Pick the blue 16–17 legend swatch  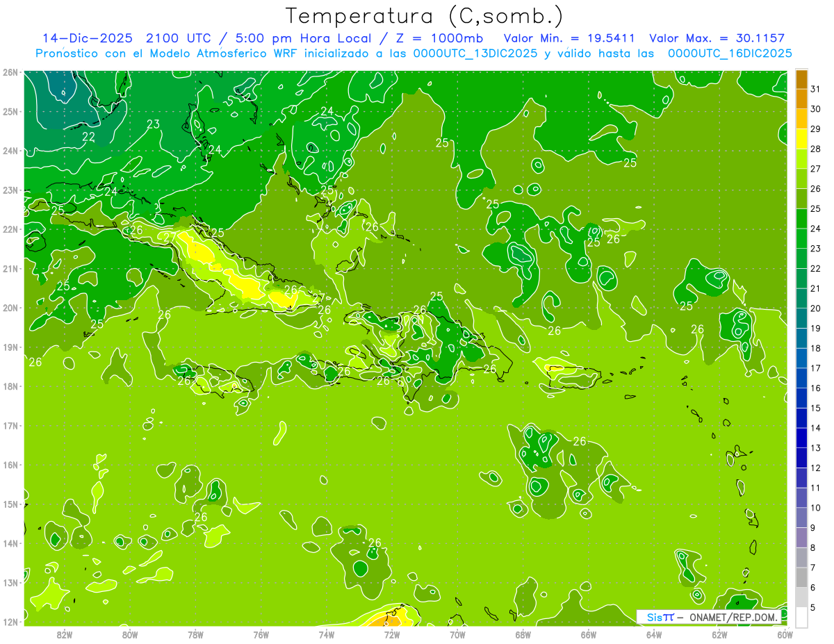pos(801,379)
